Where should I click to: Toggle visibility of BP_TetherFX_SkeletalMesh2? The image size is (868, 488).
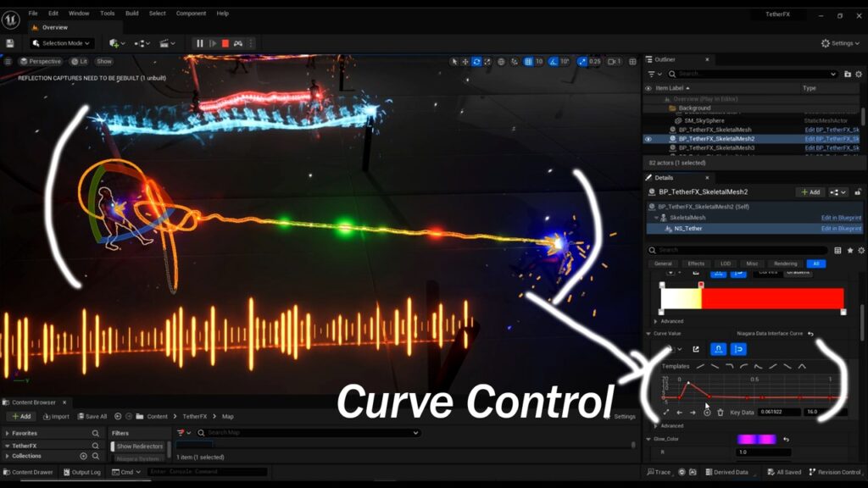pyautogui.click(x=648, y=138)
